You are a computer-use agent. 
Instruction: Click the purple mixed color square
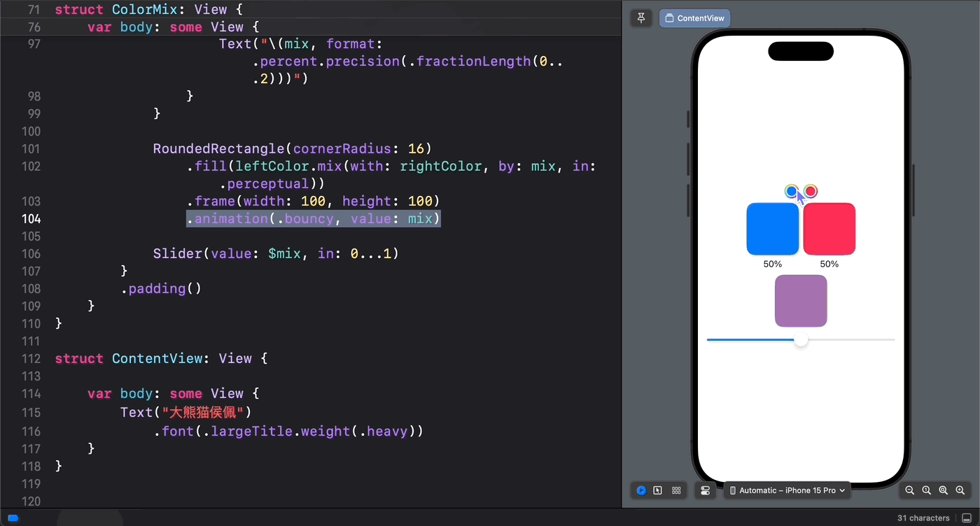[801, 301]
